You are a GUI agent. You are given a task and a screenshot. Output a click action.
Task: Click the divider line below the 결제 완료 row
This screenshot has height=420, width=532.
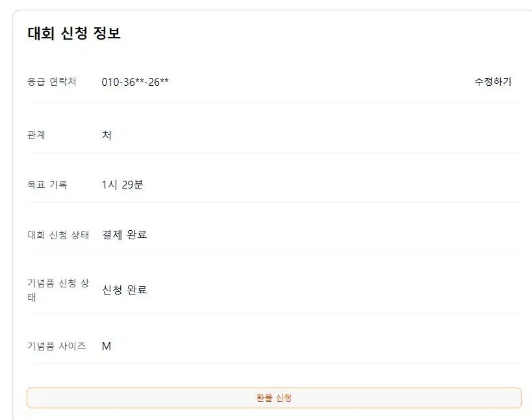(x=273, y=252)
